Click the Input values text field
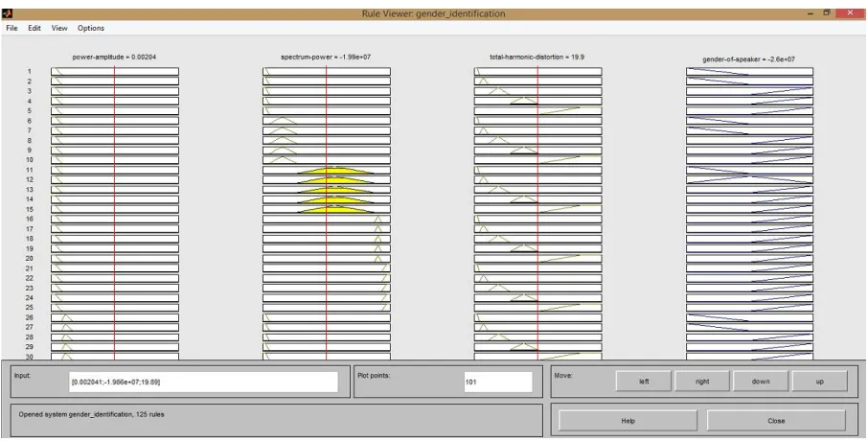The width and height of the screenshot is (868, 441). [x=203, y=382]
